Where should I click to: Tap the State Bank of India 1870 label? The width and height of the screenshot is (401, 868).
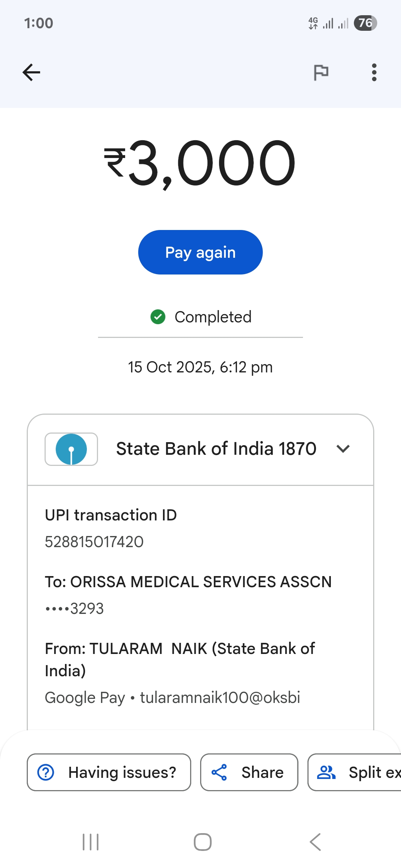tap(216, 449)
